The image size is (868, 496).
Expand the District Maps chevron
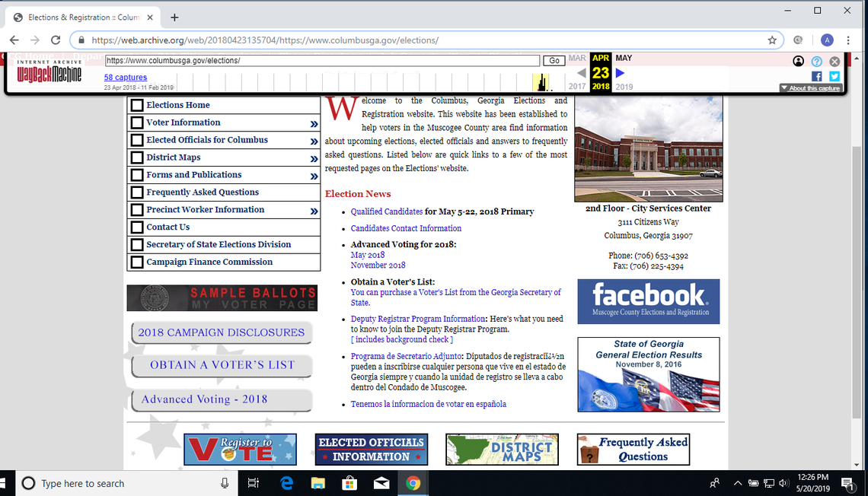[312, 157]
